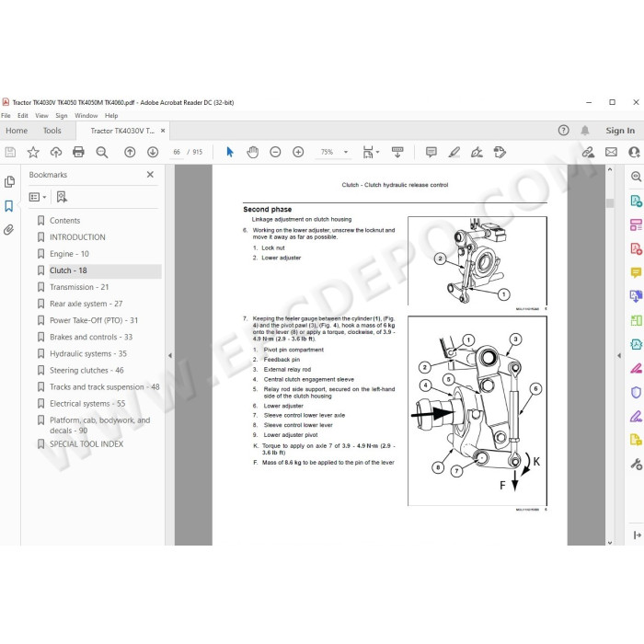Open the Help question mark icon
The height and width of the screenshot is (644, 644).
[x=563, y=131]
